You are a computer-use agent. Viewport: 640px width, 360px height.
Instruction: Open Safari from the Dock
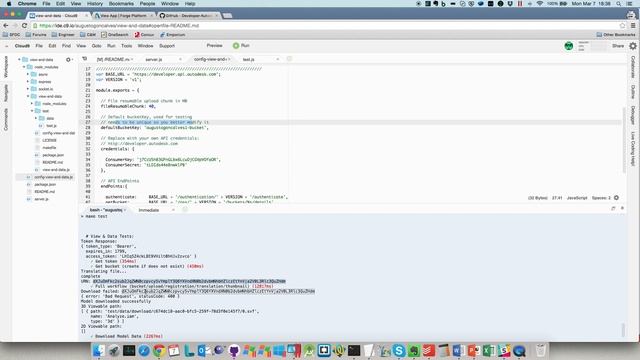click(x=144, y=351)
